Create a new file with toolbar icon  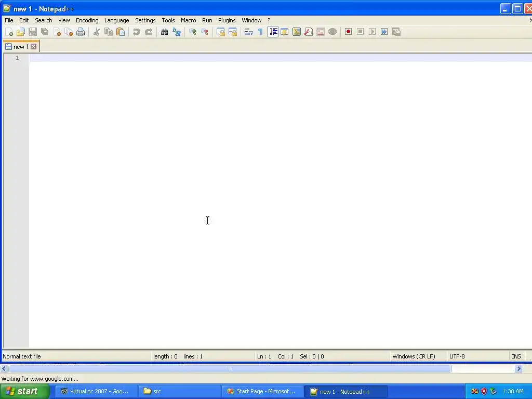9,32
